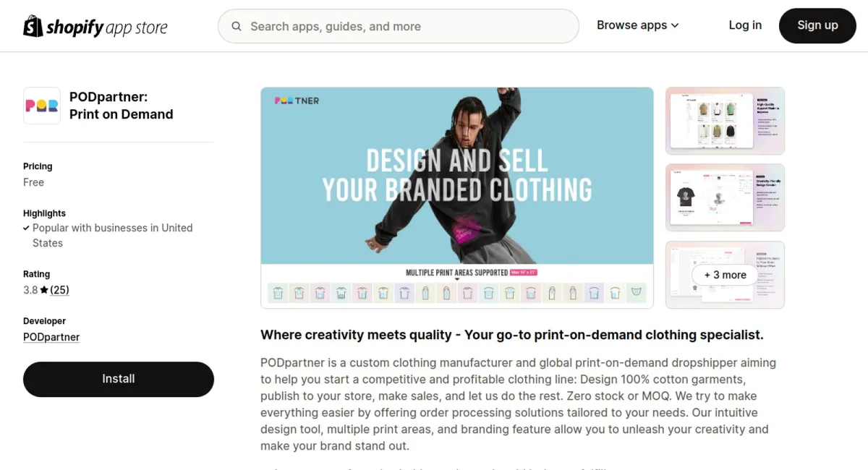Click the PODTNER logo in banner

tap(297, 101)
